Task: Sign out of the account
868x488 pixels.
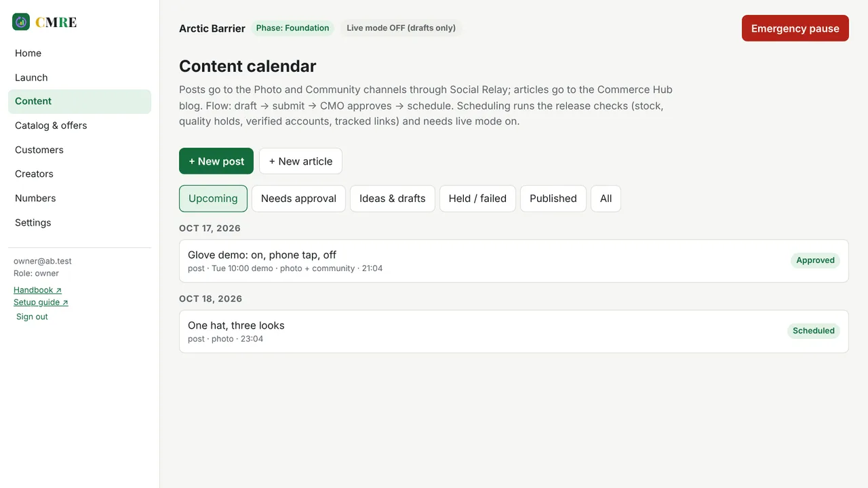Action: (x=32, y=317)
